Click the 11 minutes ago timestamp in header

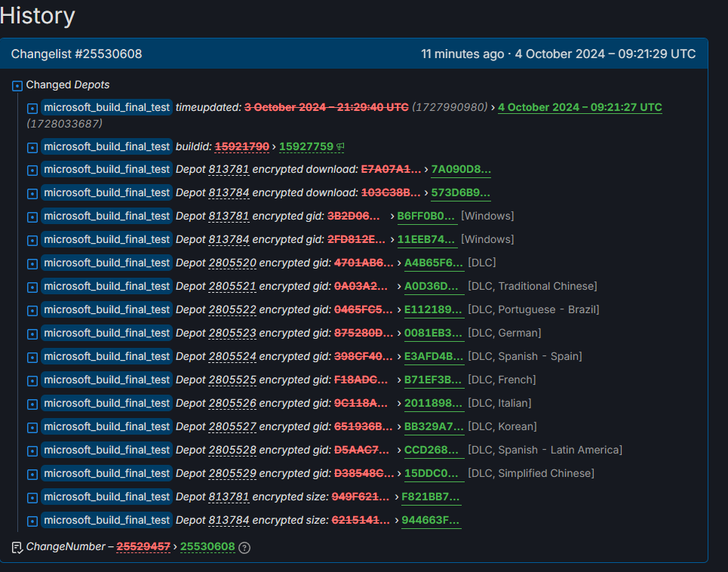click(462, 54)
